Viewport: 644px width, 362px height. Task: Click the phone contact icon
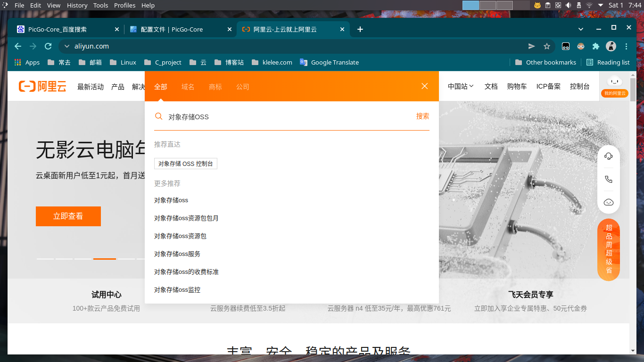[609, 179]
